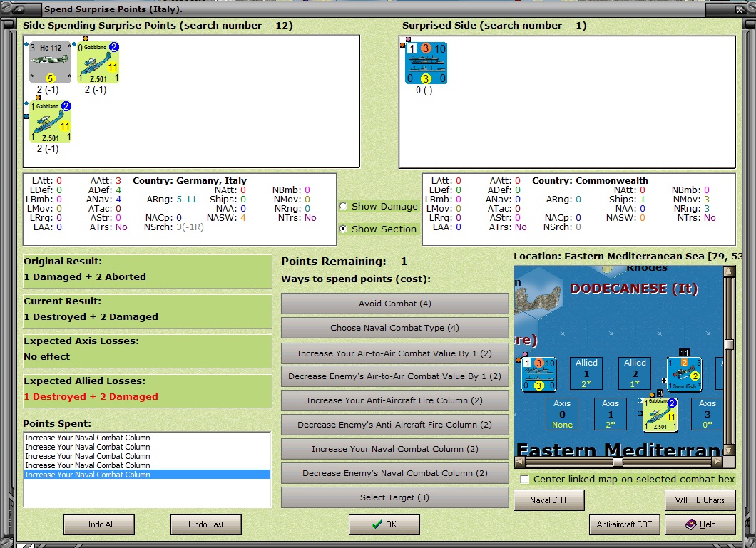Select the He 112 fighter counter

(x=50, y=63)
